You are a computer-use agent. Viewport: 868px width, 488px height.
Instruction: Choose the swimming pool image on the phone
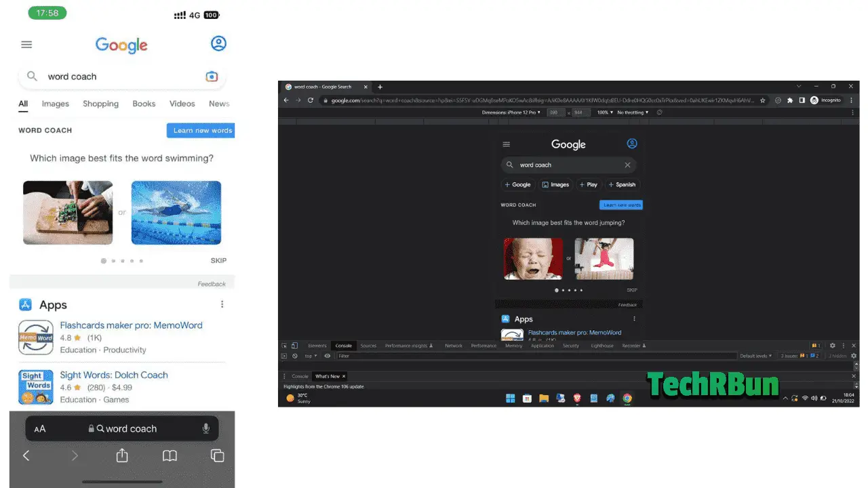176,213
